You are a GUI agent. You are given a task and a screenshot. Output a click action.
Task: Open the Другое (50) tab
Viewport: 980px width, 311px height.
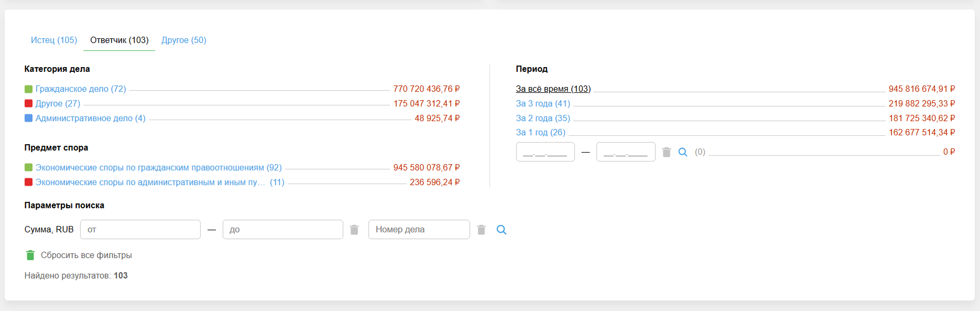[184, 40]
